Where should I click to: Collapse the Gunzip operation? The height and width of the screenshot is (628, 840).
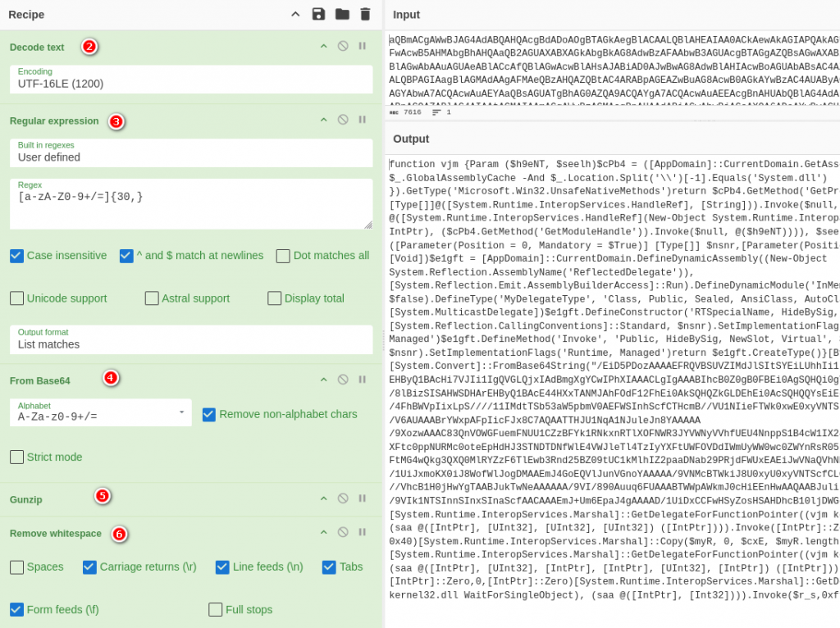[x=323, y=498]
